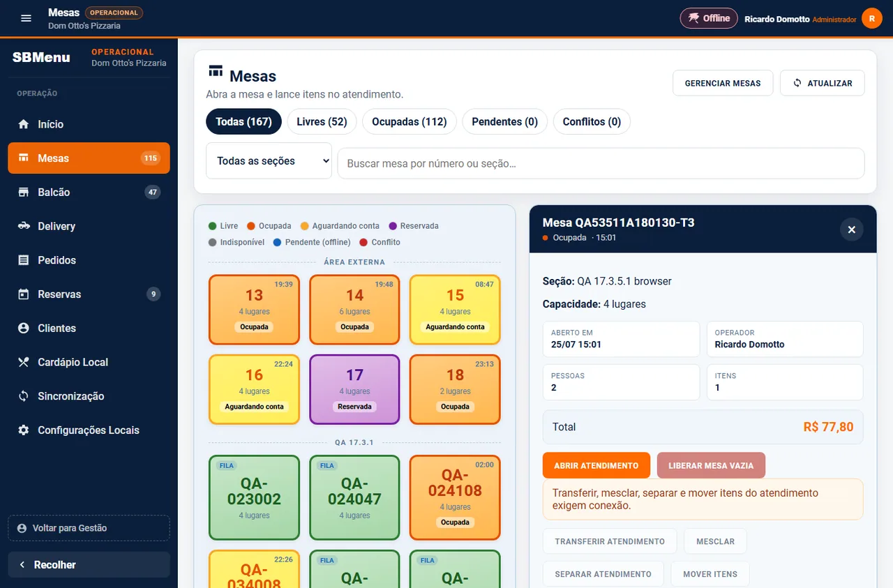The image size is (893, 588).
Task: Click the Balcão count badge 47
Action: [152, 192]
